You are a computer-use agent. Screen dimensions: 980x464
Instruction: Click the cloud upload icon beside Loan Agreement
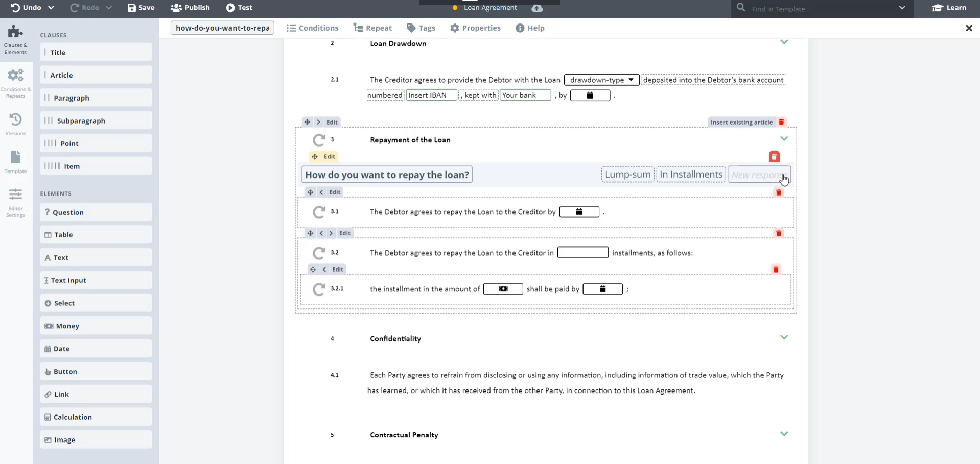[x=537, y=8]
